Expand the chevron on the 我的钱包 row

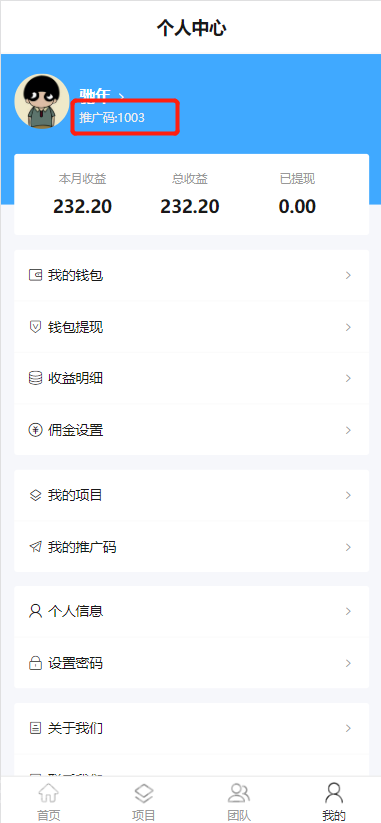[348, 275]
